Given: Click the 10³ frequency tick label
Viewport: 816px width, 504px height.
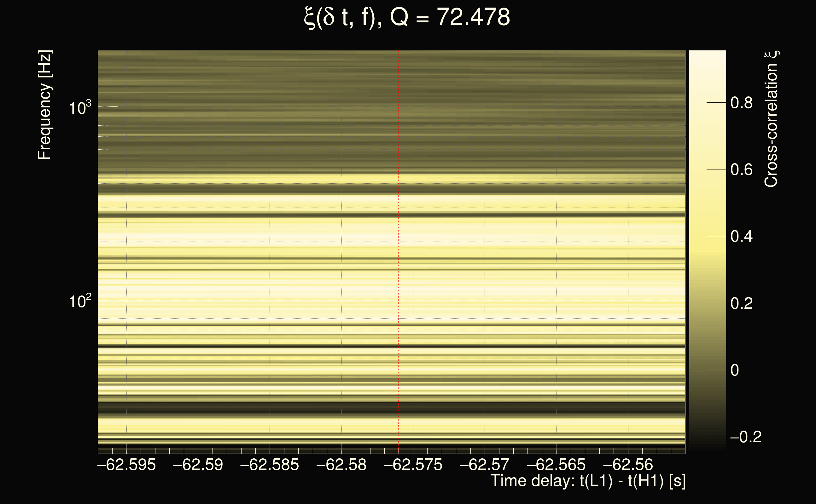Looking at the screenshot, I should click(x=80, y=108).
